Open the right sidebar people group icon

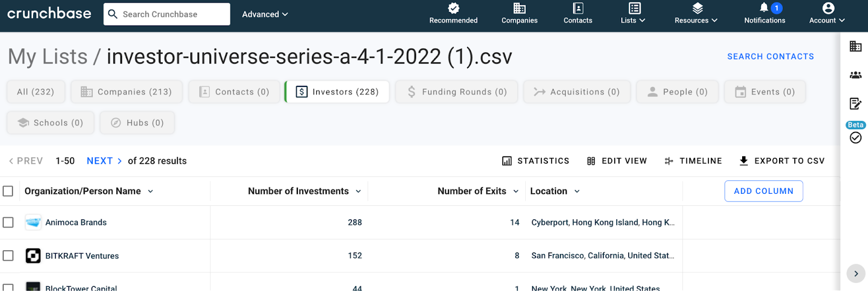pos(856,75)
